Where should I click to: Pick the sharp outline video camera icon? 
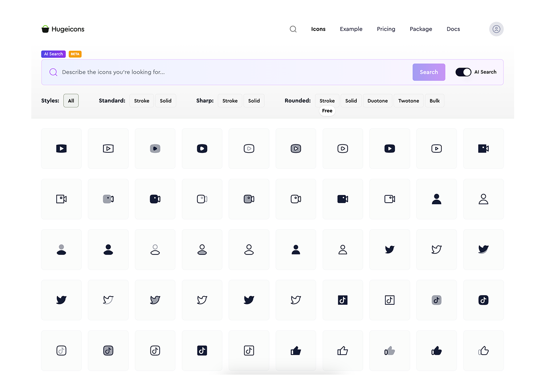(62, 199)
